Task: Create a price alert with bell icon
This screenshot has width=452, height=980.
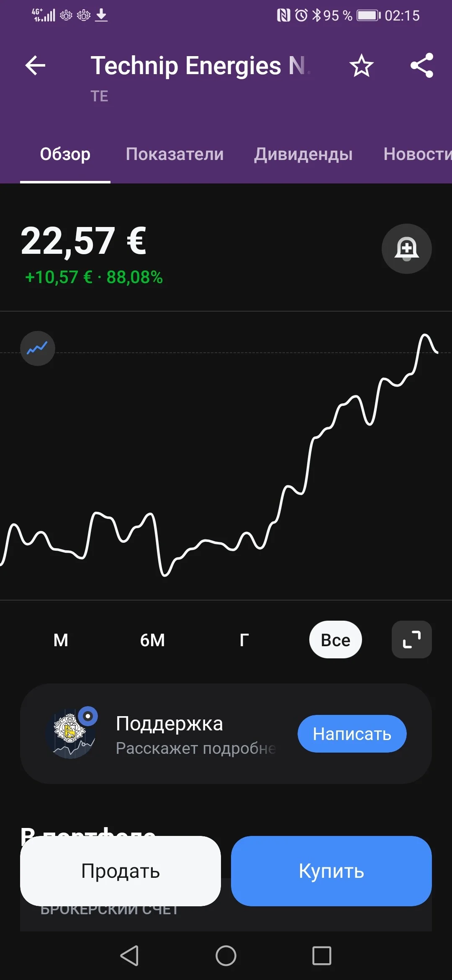Action: click(406, 249)
